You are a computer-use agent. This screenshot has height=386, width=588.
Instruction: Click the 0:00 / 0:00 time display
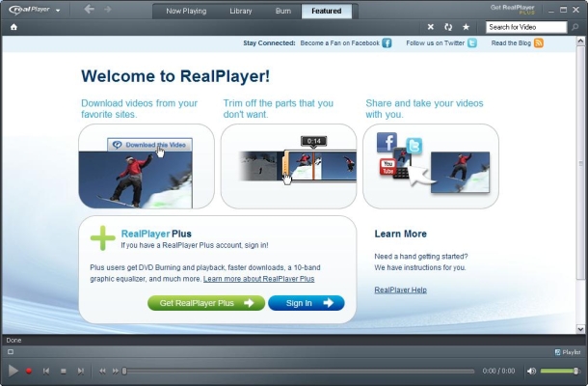coord(498,371)
